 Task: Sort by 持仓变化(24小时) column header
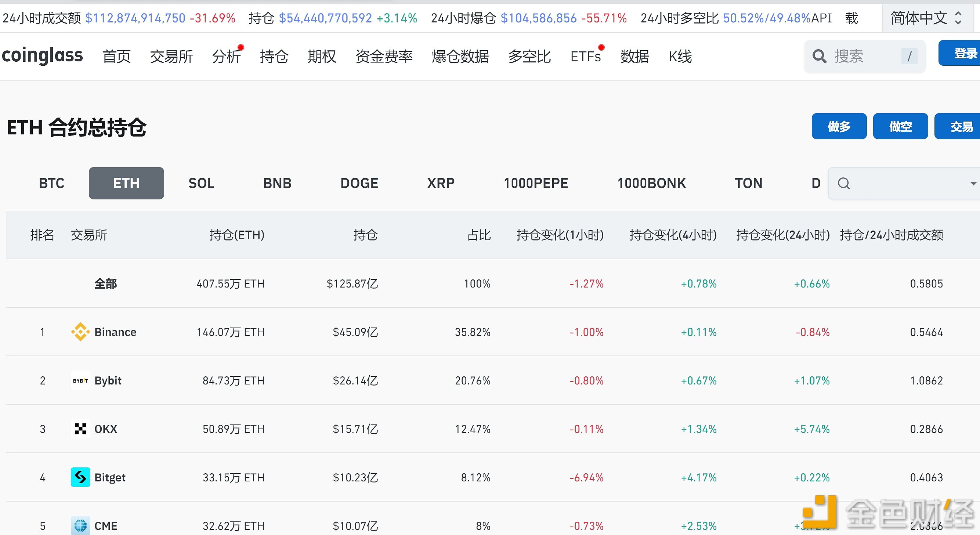pos(783,235)
